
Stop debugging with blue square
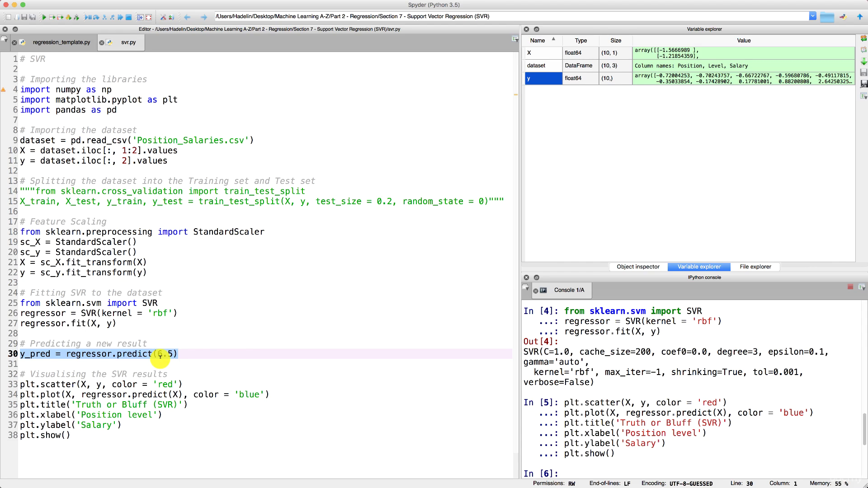(128, 17)
